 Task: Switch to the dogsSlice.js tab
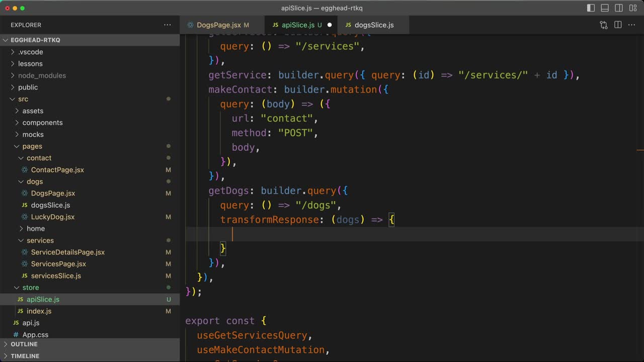374,25
